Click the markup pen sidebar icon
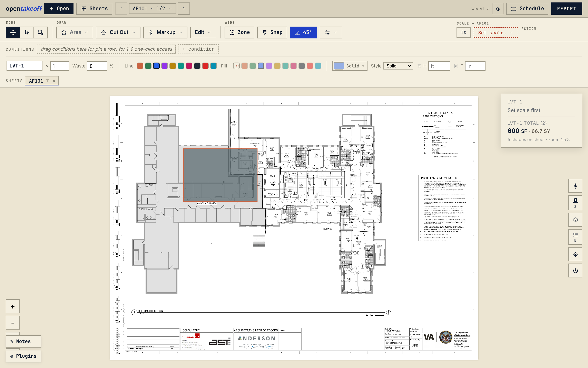 click(575, 186)
